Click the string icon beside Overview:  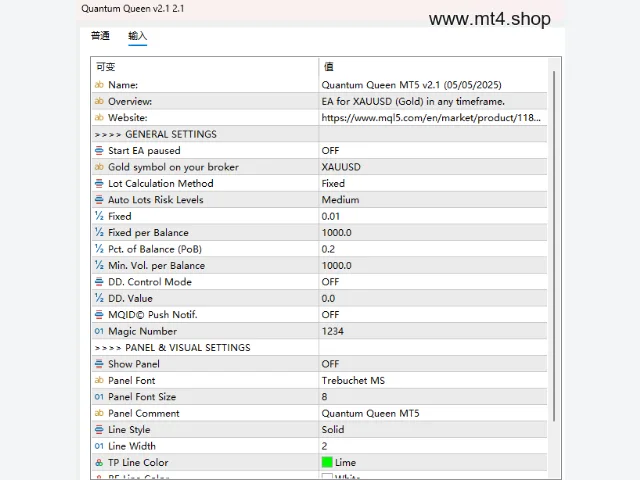(x=99, y=101)
